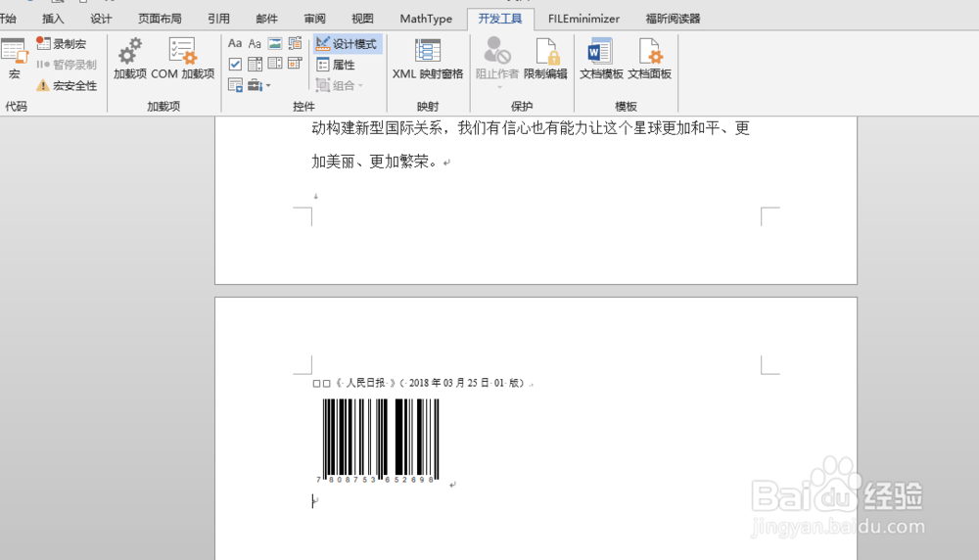Open the 加载项 add-ins gear icon
This screenshot has height=560, width=979.
click(130, 58)
